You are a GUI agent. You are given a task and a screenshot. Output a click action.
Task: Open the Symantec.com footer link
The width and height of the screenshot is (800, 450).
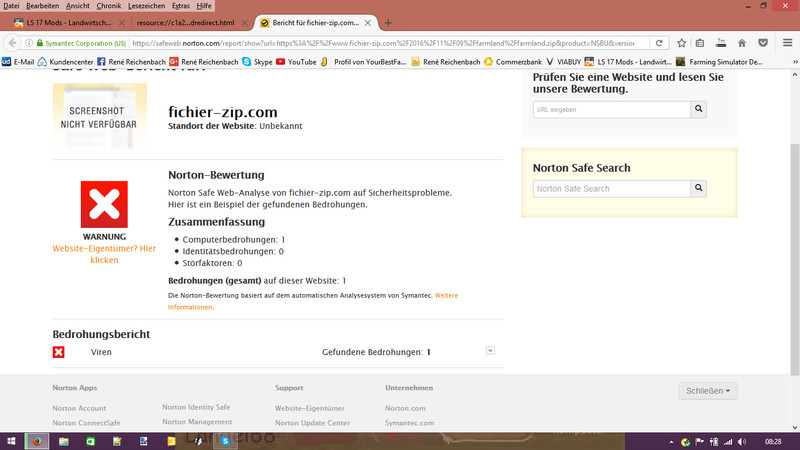coord(410,423)
